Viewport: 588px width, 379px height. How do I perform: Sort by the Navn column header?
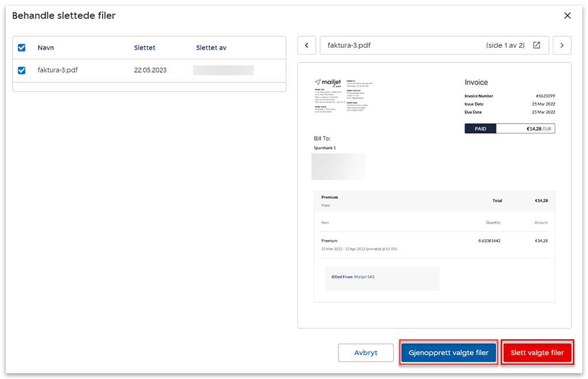46,48
